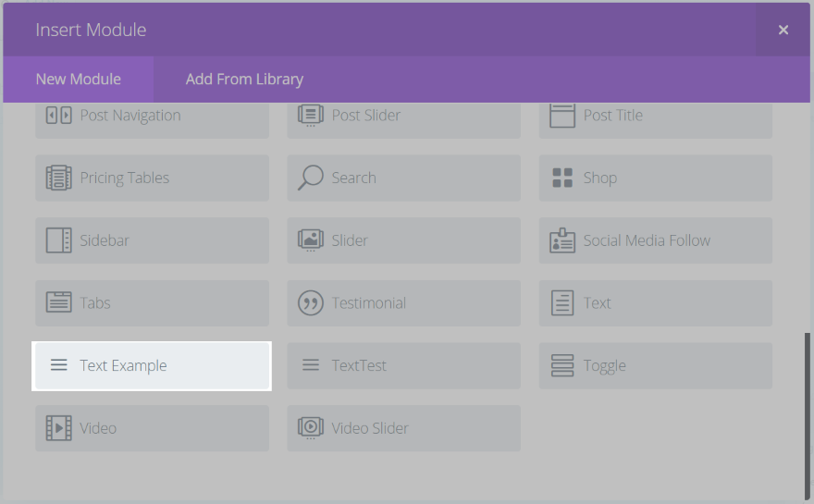
Task: Switch to the New Module tab
Action: [x=79, y=80]
